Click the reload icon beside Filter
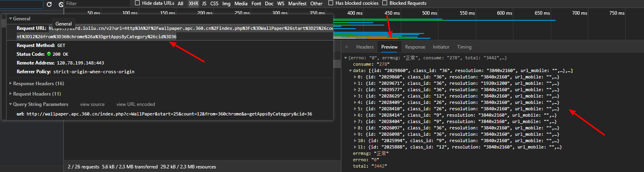Screen dimensions: 644x172 pyautogui.click(x=49, y=4)
